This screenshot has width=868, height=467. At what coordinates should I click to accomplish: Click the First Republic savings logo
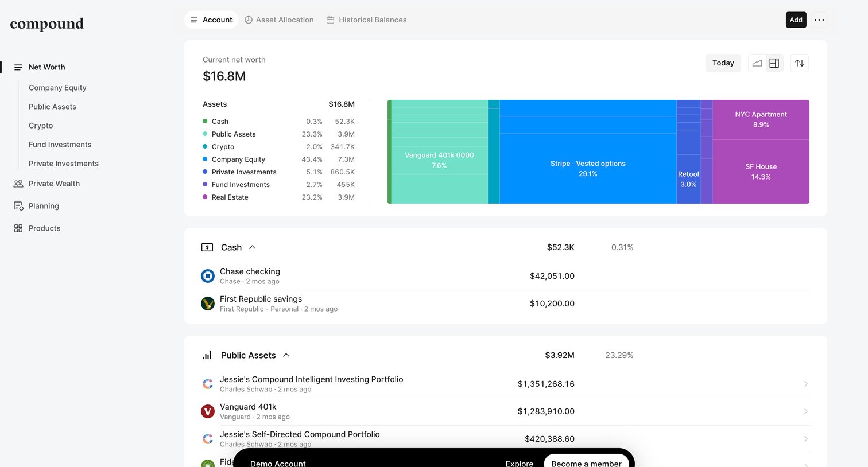pos(208,303)
